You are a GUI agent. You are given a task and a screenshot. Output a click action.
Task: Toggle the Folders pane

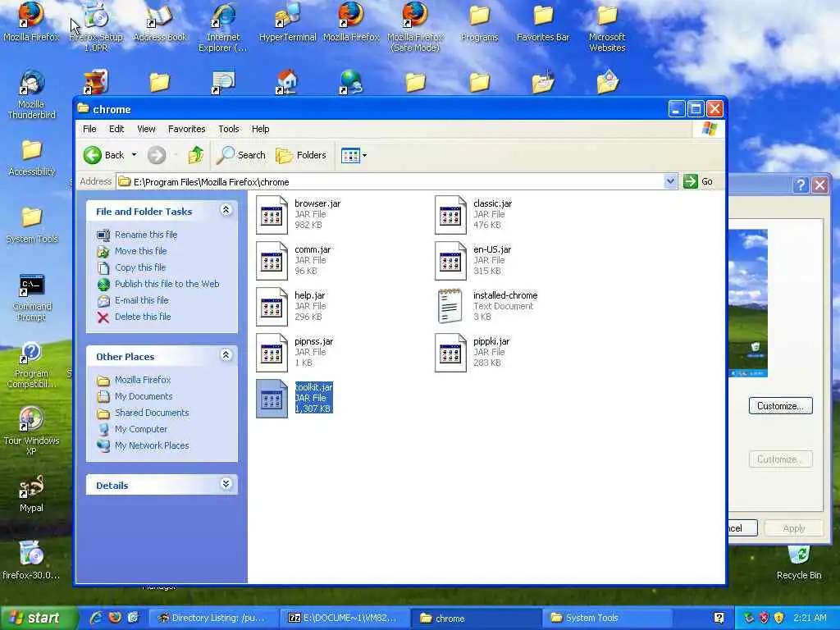click(300, 155)
